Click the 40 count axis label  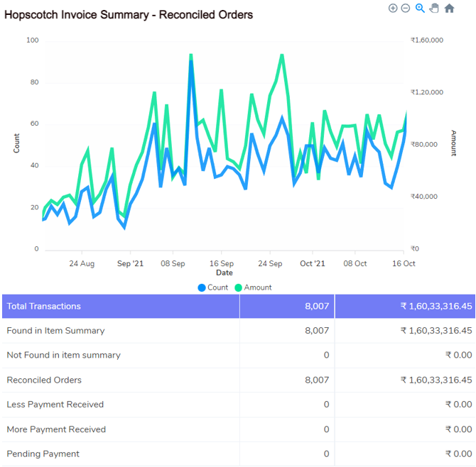34,165
